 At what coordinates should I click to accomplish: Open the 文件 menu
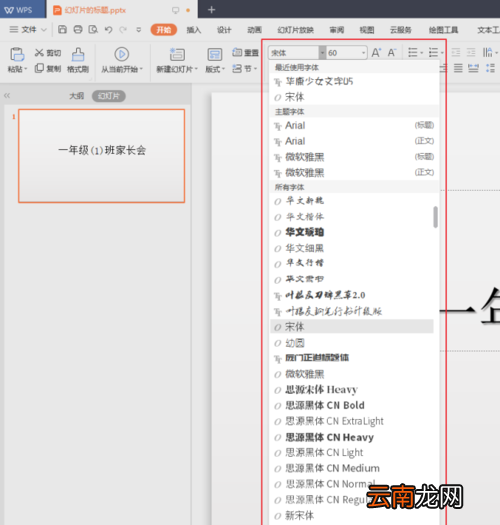click(28, 30)
